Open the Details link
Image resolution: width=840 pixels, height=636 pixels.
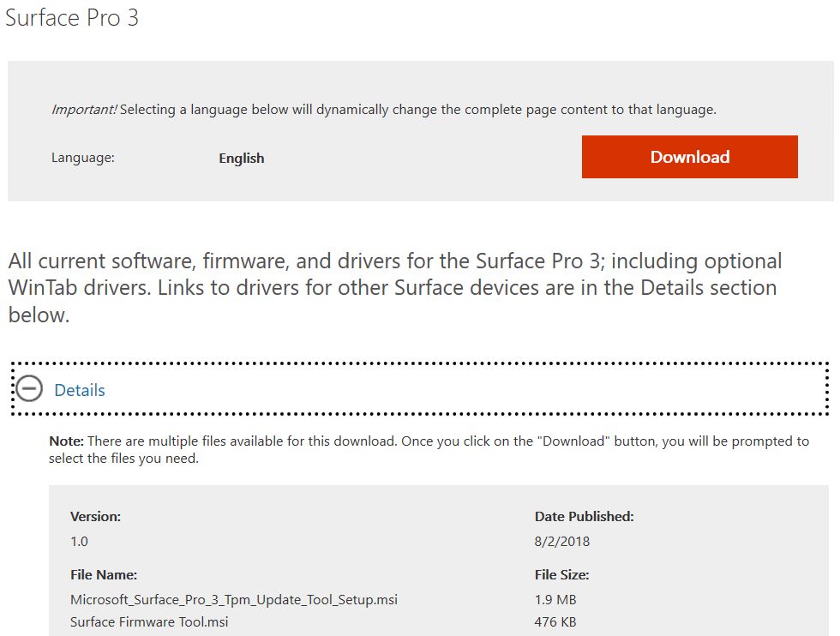79,390
